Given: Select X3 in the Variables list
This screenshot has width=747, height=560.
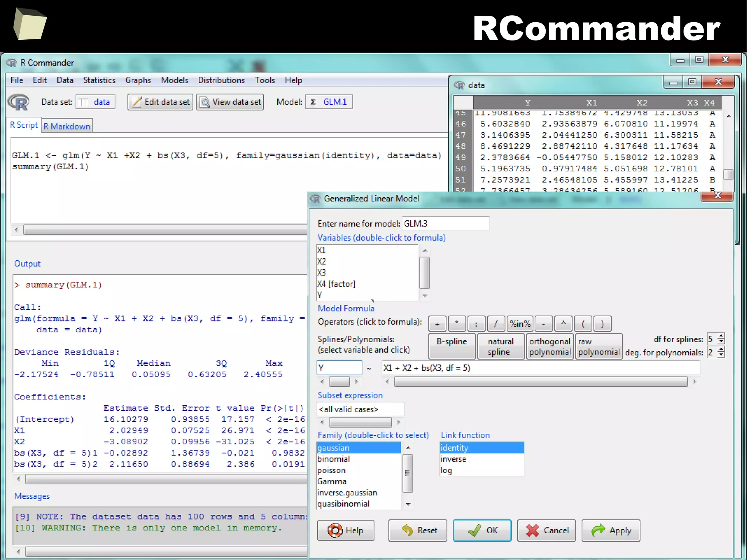Looking at the screenshot, I should pyautogui.click(x=367, y=273).
